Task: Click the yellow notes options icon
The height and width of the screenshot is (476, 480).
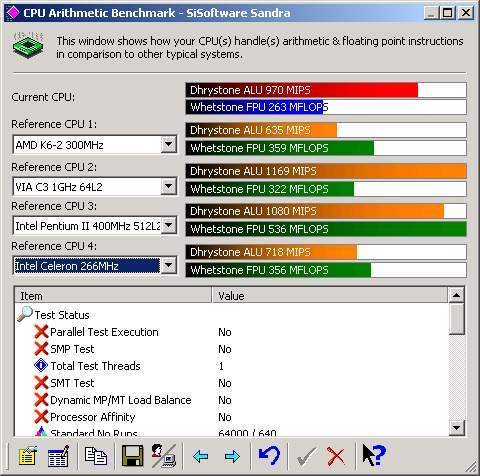Action: tap(28, 456)
